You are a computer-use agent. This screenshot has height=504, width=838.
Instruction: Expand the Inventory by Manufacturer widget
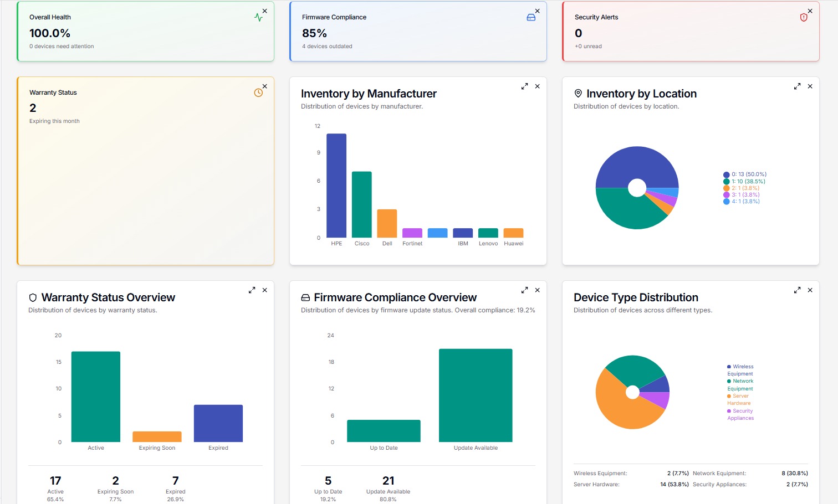524,86
